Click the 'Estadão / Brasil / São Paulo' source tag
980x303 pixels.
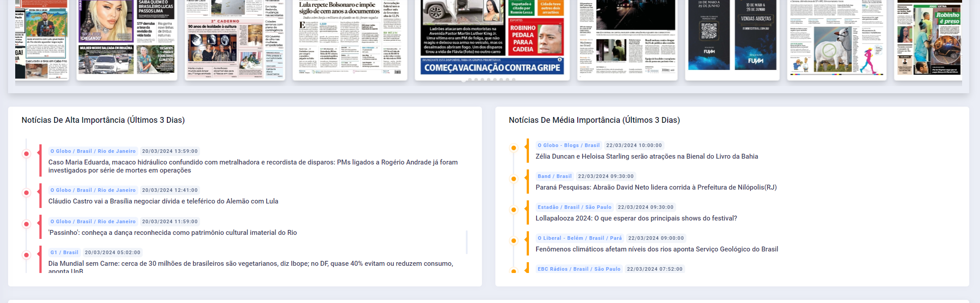pos(575,207)
